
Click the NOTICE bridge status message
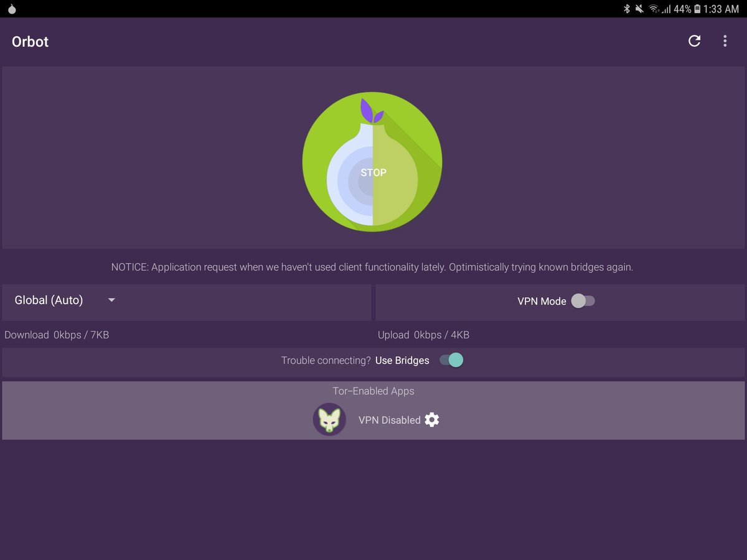click(x=372, y=267)
